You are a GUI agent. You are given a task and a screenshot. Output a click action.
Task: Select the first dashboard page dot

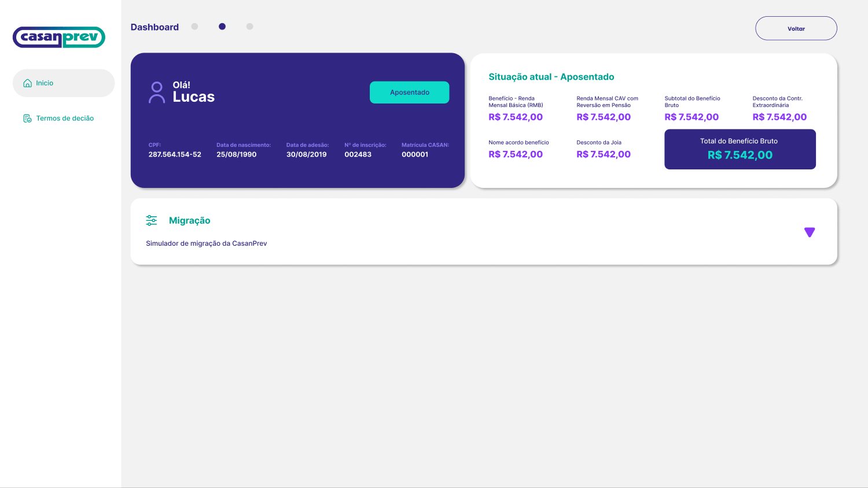tap(194, 27)
